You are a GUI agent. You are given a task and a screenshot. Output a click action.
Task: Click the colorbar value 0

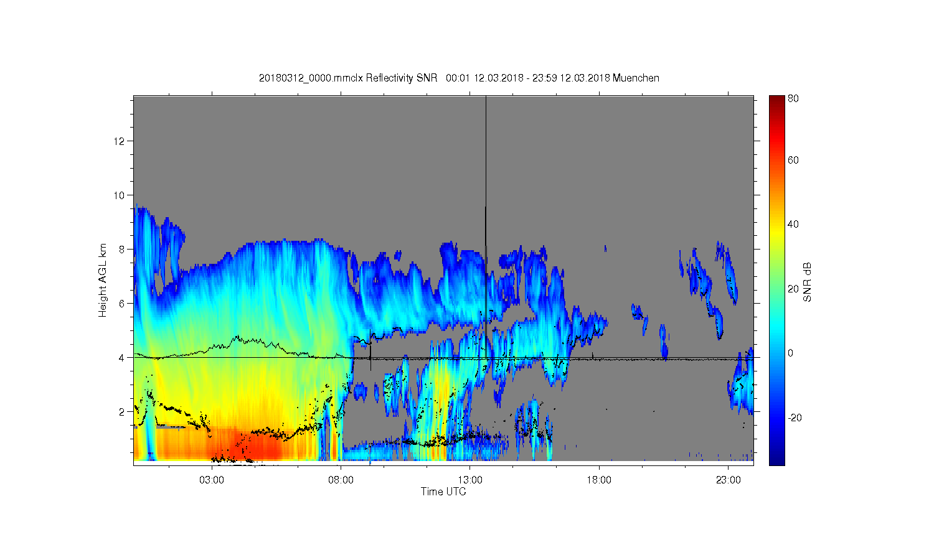click(791, 353)
